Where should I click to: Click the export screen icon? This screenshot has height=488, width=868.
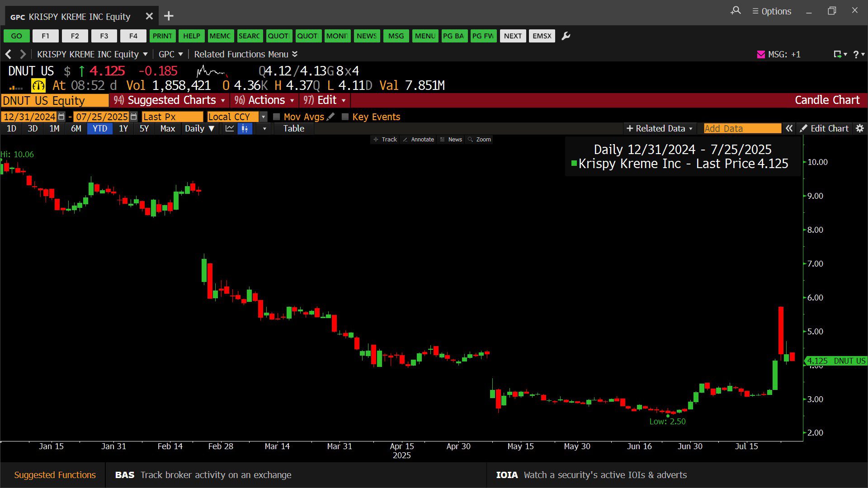[840, 54]
